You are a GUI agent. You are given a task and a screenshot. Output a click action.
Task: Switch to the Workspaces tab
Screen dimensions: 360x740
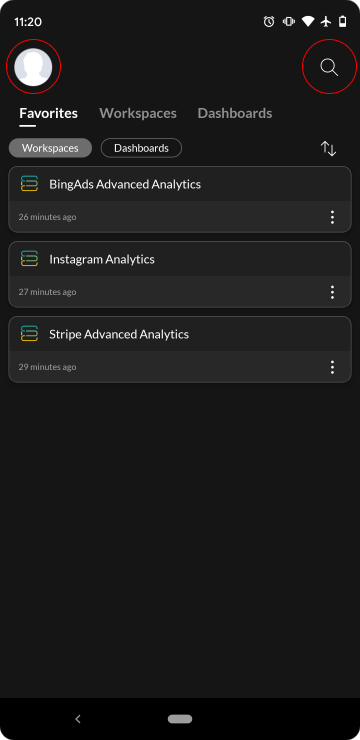138,113
